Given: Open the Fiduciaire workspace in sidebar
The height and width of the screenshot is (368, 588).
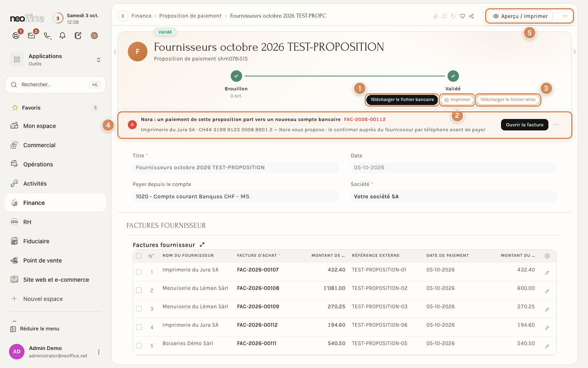Looking at the screenshot, I should [x=56, y=241].
